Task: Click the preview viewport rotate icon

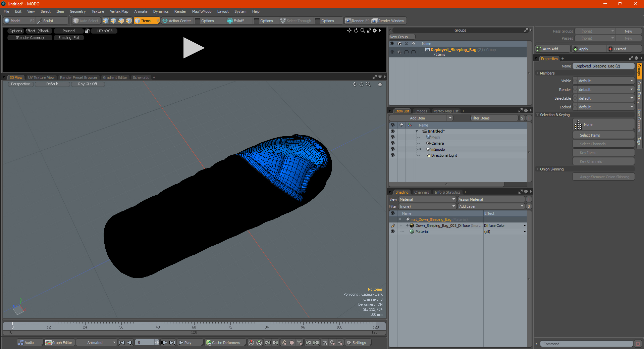Action: (356, 31)
